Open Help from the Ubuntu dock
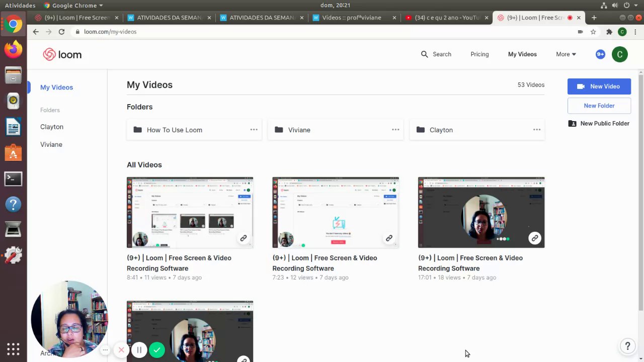Image resolution: width=644 pixels, height=362 pixels. (13, 204)
